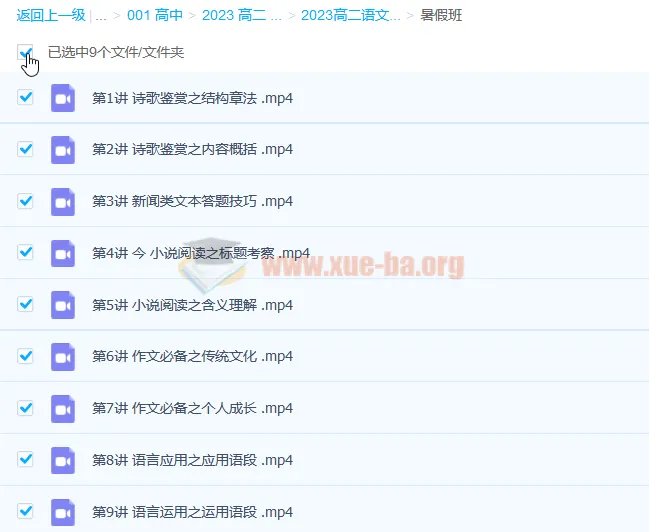Uncheck the 第8讲 语言应用之应用语段 checkbox
Viewport: 649px width, 532px height.
pos(25,459)
